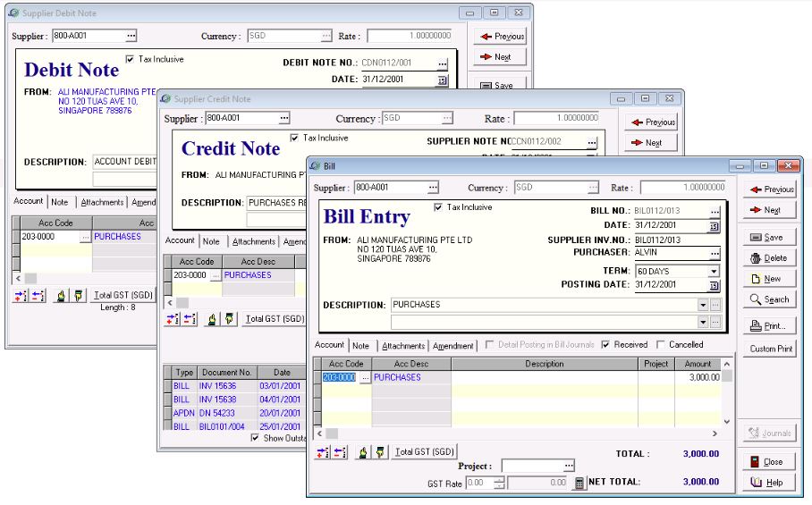Image resolution: width=812 pixels, height=505 pixels.
Task: Expand the Term 60 DAYS dropdown
Action: [x=714, y=271]
